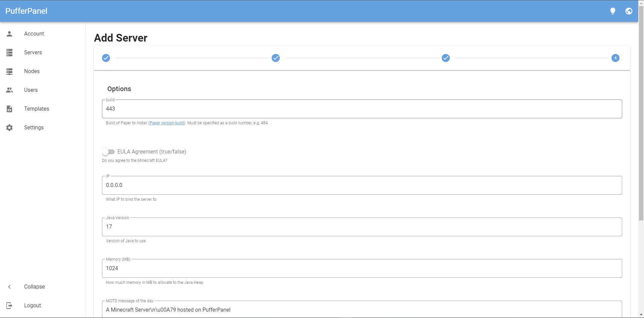Viewport: 644px width, 318px height.
Task: Open the Paper version build link
Action: (167, 123)
